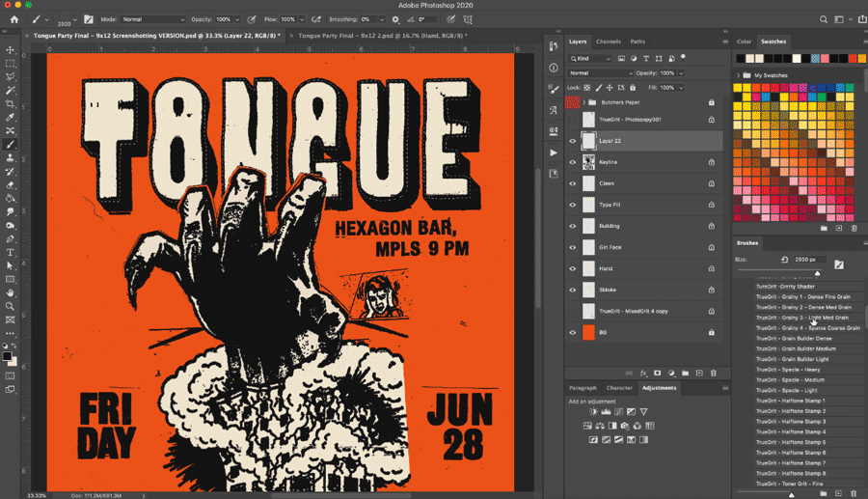Screen dimensions: 868x499
Task: Pick the Eyedropper tool
Action: point(11,117)
